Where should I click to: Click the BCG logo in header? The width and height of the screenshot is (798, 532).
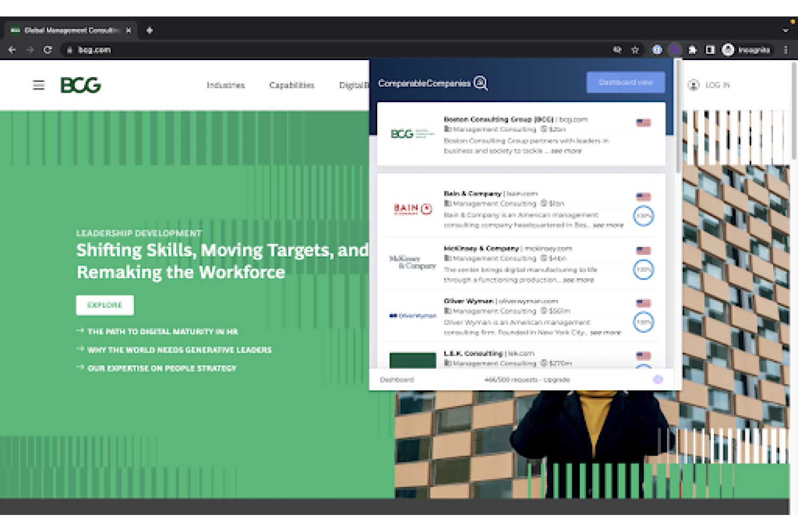(80, 85)
